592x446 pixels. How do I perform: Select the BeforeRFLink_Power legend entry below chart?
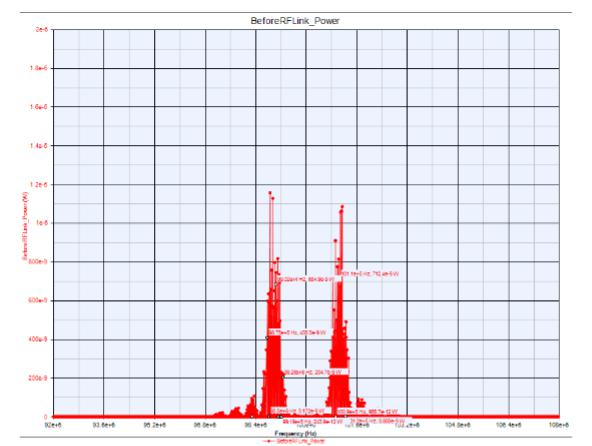(295, 441)
